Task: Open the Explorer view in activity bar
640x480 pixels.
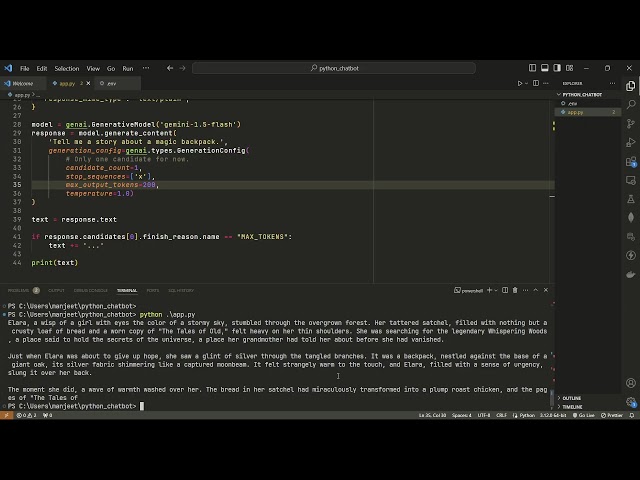Action: pos(631,86)
